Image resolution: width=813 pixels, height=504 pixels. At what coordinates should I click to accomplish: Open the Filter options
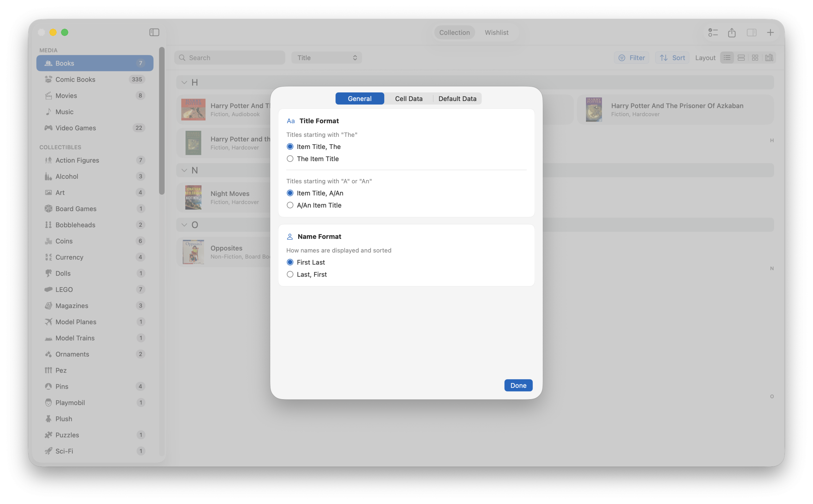(x=632, y=57)
